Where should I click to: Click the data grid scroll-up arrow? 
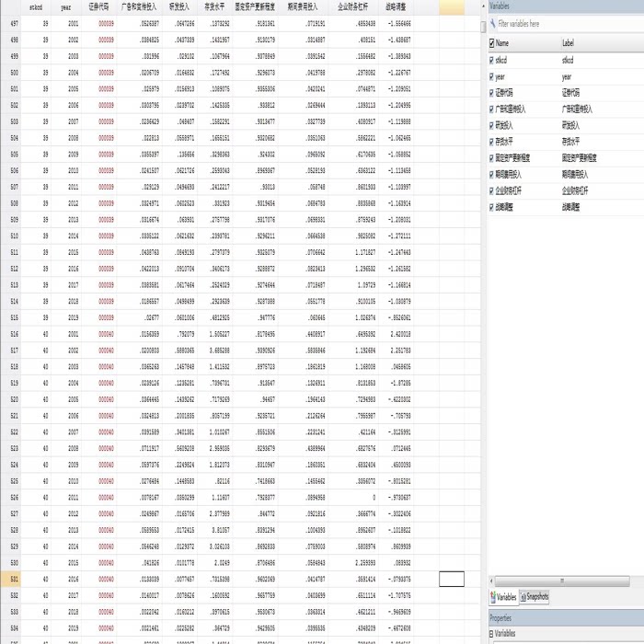coord(483,6)
